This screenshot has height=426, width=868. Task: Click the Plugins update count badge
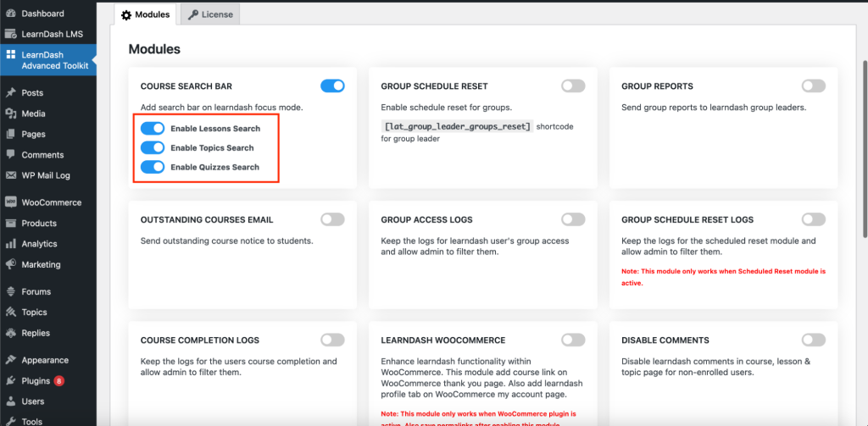click(59, 380)
